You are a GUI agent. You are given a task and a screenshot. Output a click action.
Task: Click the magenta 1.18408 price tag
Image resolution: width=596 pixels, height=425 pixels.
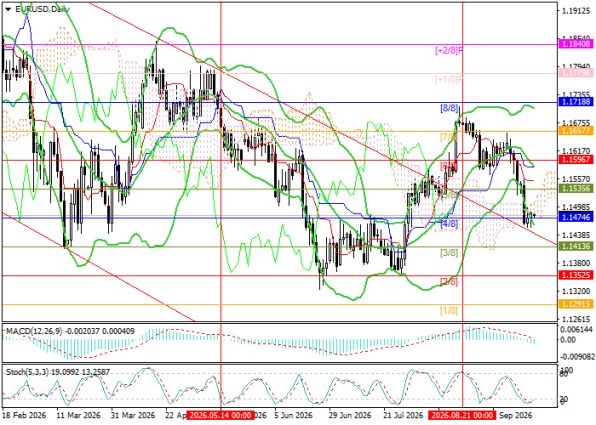[x=577, y=44]
